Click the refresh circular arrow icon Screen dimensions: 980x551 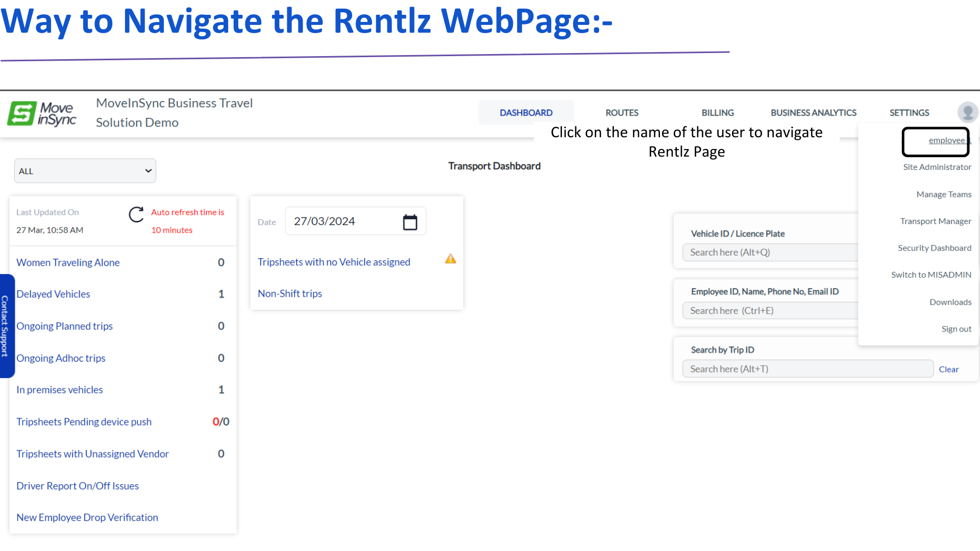point(136,215)
